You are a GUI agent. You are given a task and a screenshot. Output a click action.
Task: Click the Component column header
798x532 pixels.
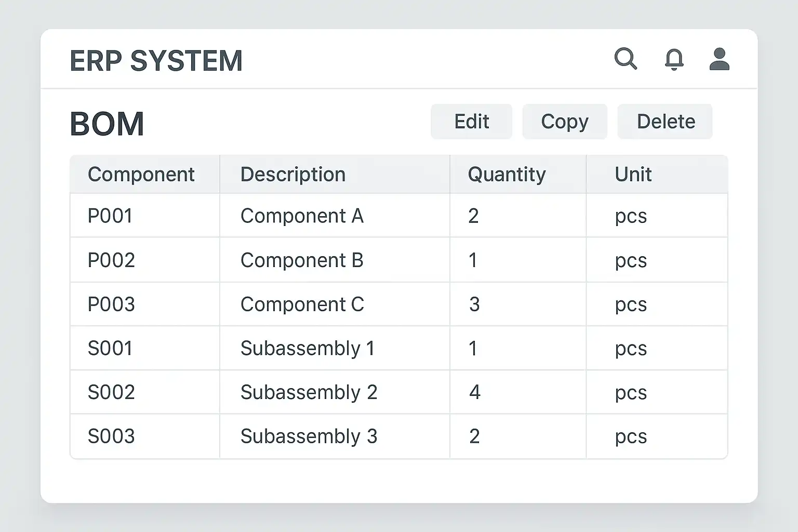[141, 175]
